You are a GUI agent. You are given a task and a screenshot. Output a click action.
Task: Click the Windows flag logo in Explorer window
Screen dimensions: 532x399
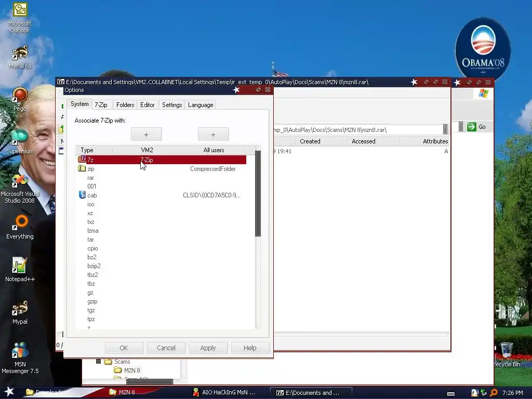point(484,94)
